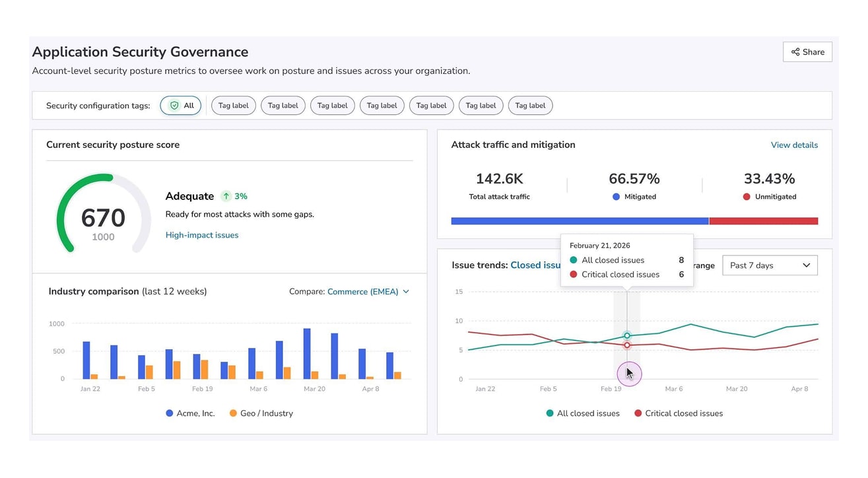
Task: Expand the Compare Commerce (EMEA) dropdown
Action: coord(368,292)
